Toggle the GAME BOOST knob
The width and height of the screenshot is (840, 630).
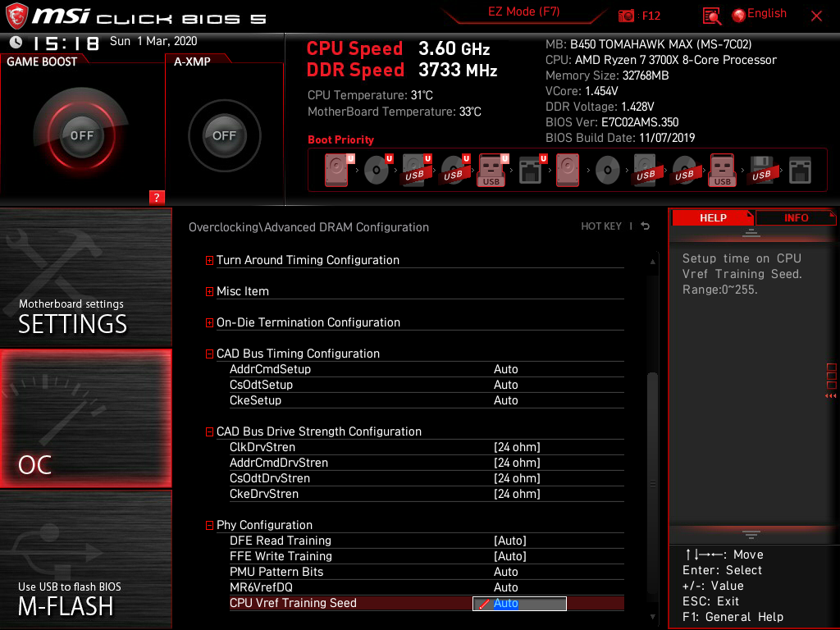pyautogui.click(x=81, y=135)
